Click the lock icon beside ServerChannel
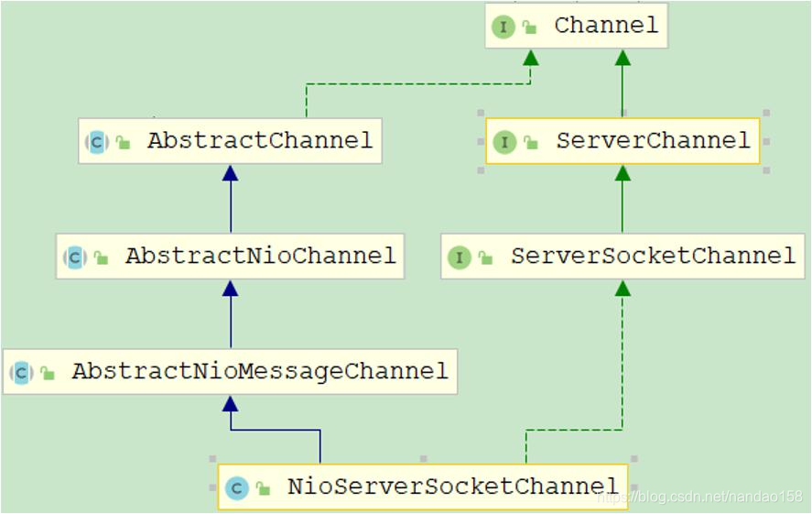The width and height of the screenshot is (812, 514). tap(531, 142)
